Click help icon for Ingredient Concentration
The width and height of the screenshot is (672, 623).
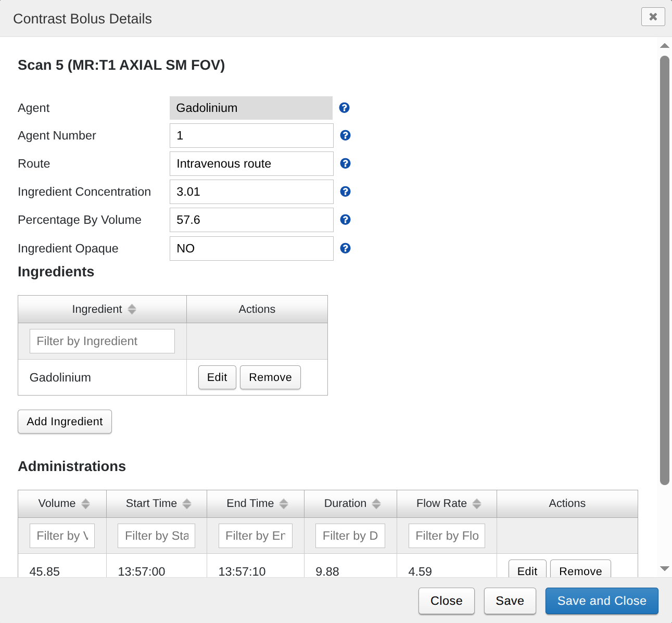345,192
